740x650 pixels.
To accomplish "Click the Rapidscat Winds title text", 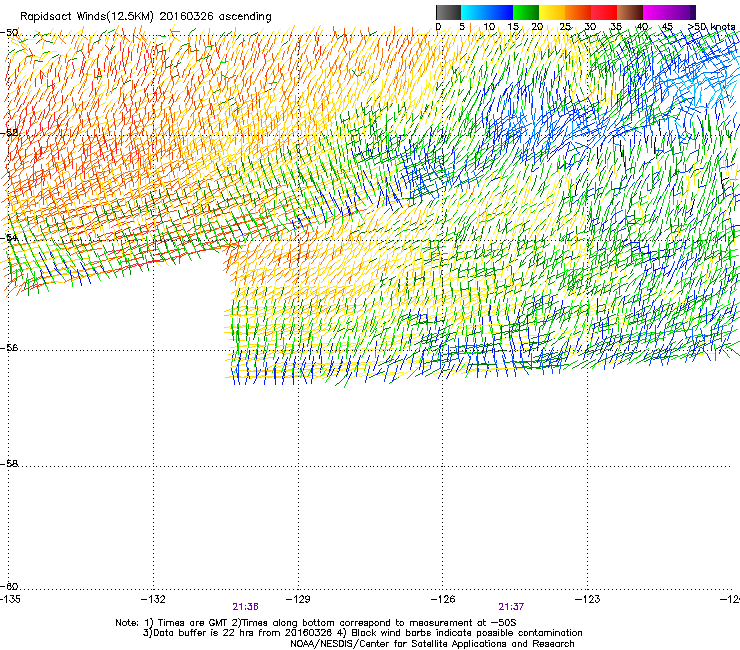I will [145, 16].
